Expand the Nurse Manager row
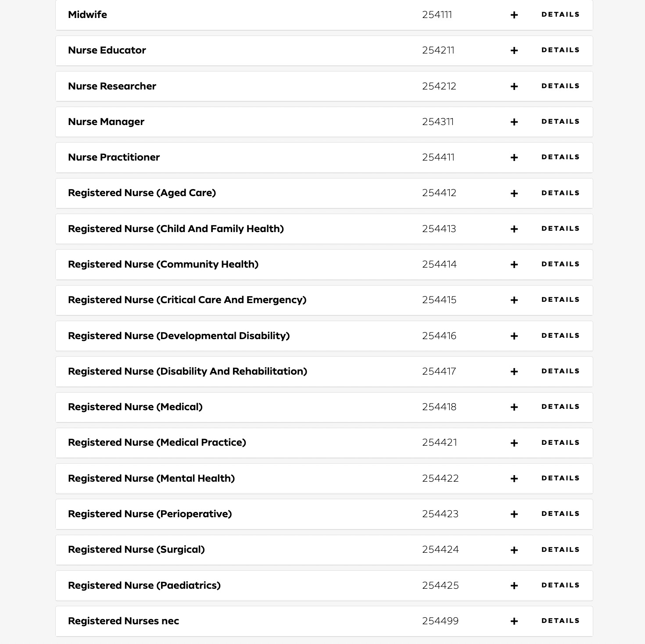This screenshot has width=645, height=644. pos(514,122)
